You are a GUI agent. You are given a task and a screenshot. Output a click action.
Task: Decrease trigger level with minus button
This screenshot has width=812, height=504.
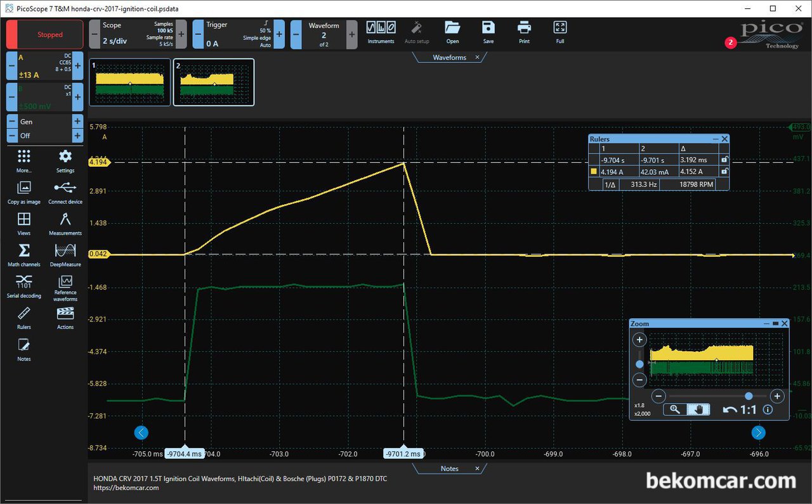[198, 34]
